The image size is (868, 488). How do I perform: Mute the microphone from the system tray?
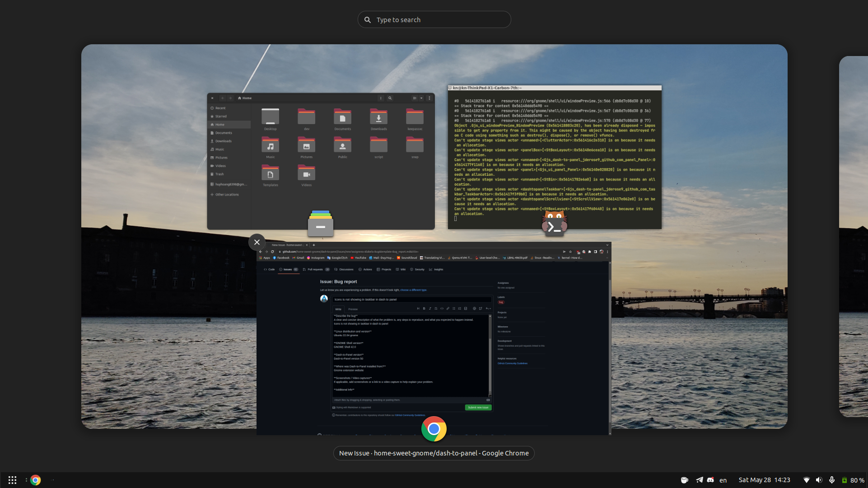832,480
